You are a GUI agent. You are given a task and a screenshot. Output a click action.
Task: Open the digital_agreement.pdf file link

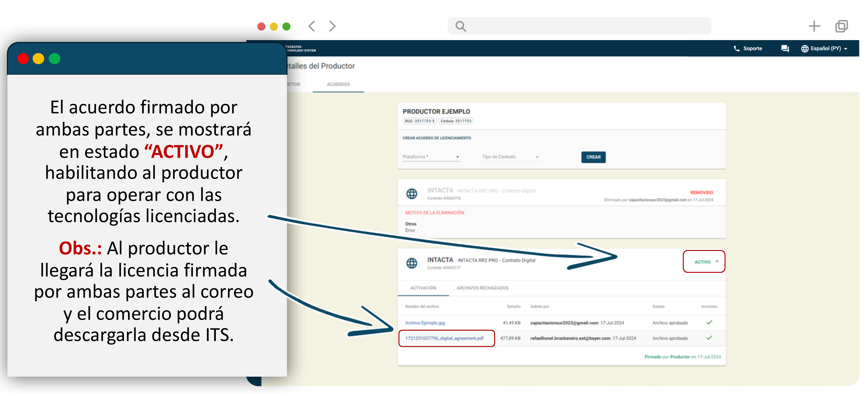444,338
